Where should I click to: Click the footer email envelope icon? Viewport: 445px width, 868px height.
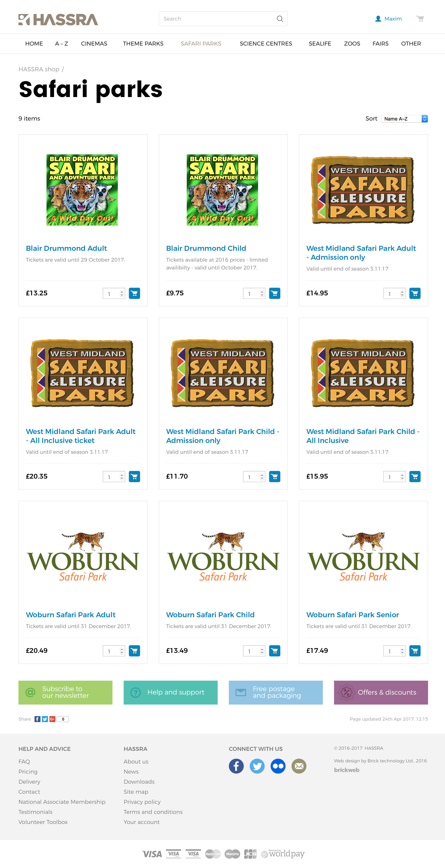[299, 766]
